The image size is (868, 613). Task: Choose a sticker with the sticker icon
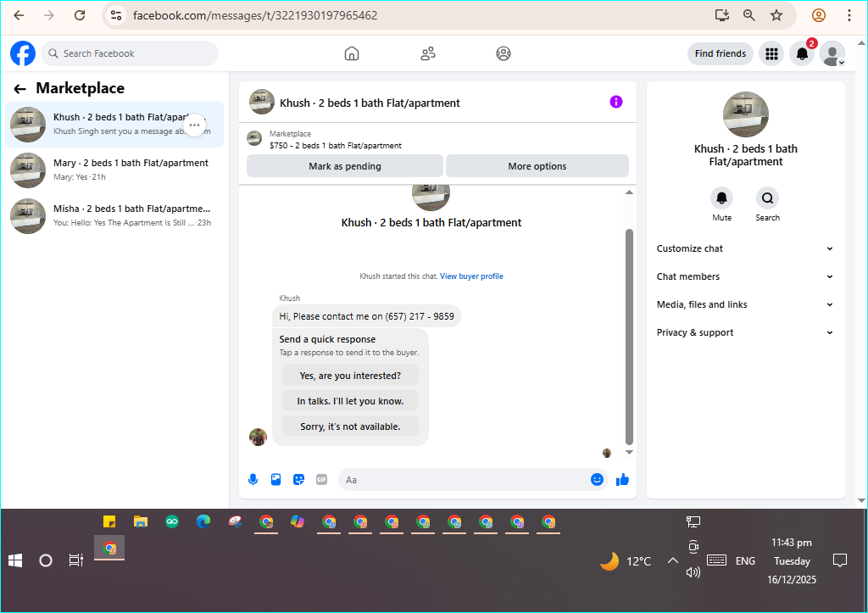(299, 480)
